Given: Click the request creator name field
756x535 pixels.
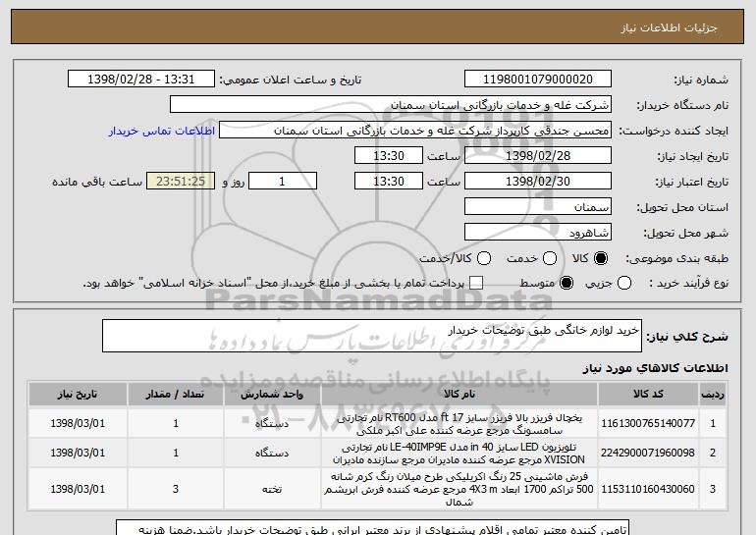Looking at the screenshot, I should click(415, 131).
